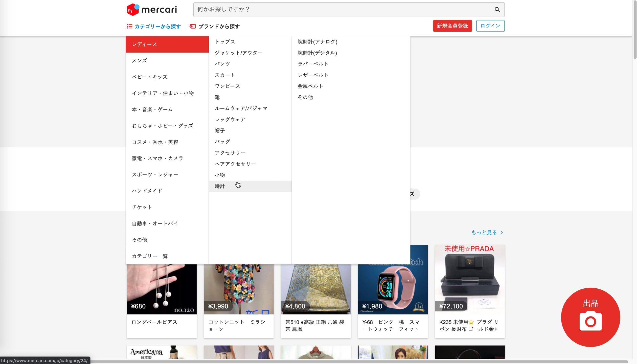Select 時計 in the ladies menu

(x=220, y=186)
